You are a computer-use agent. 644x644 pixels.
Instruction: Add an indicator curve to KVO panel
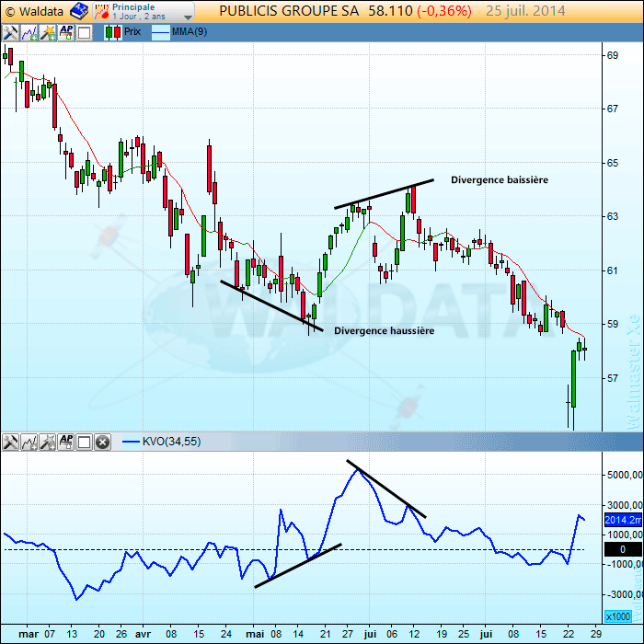(x=29, y=442)
